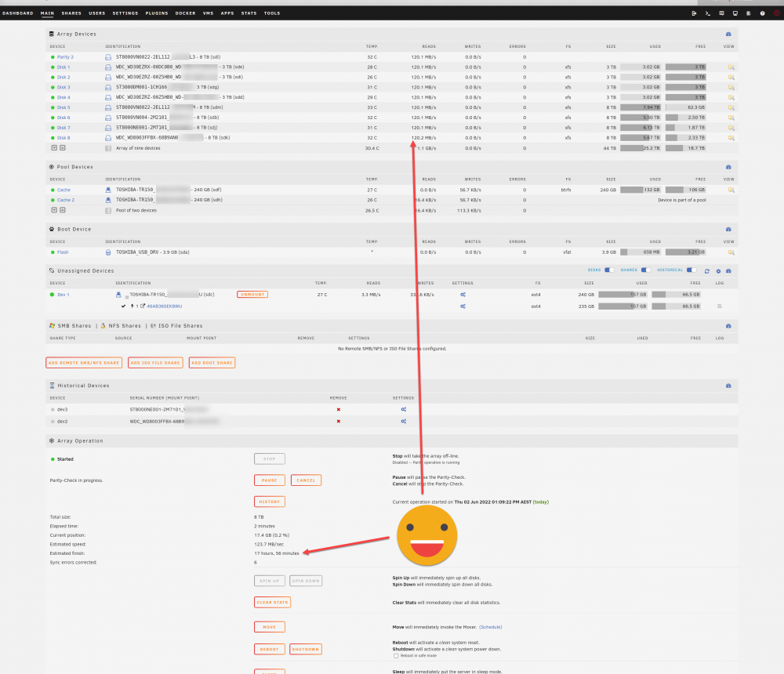This screenshot has height=674, width=784.
Task: Open the terminal icon in top bar
Action: coord(707,13)
